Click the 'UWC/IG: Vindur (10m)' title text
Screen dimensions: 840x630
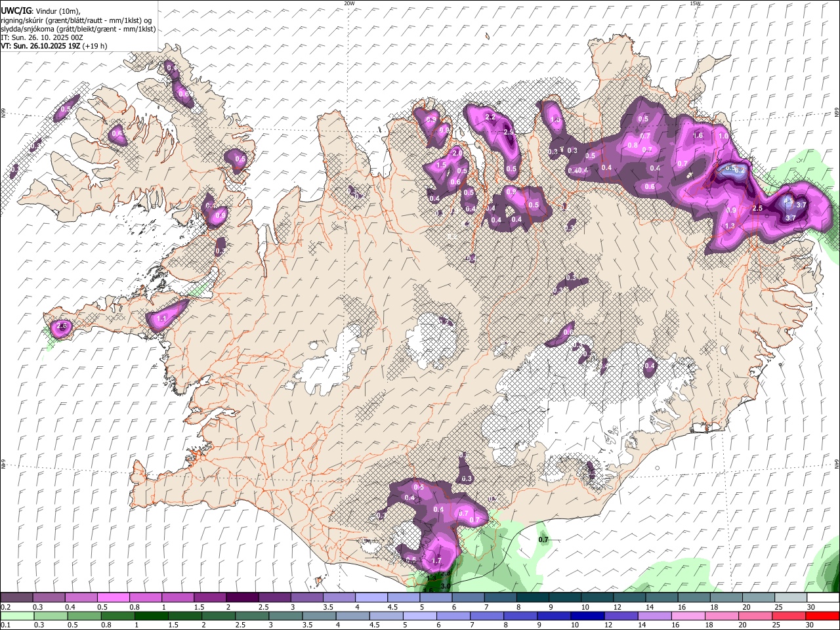tap(41, 11)
